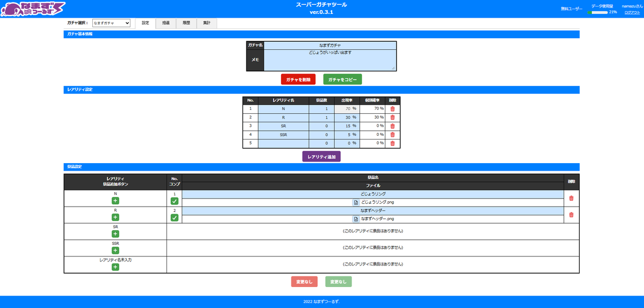Click the メモ text area
The image size is (644, 308).
click(x=330, y=60)
